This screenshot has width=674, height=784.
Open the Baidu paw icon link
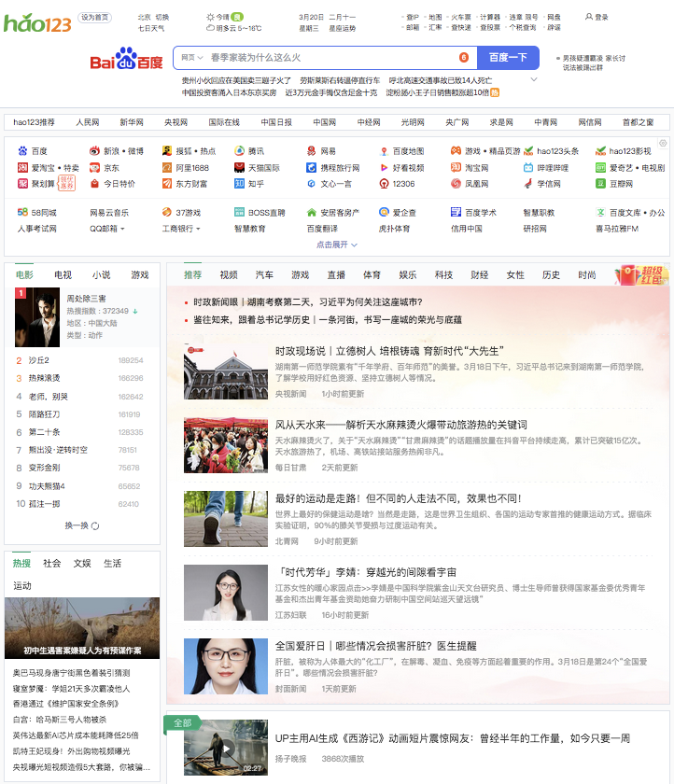(22, 151)
